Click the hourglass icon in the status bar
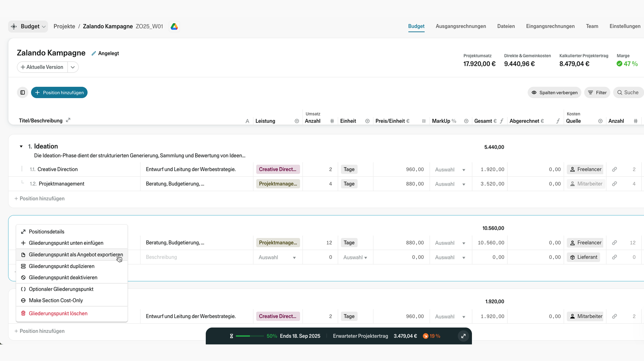Screen dimensions: 644x361 click(231, 336)
